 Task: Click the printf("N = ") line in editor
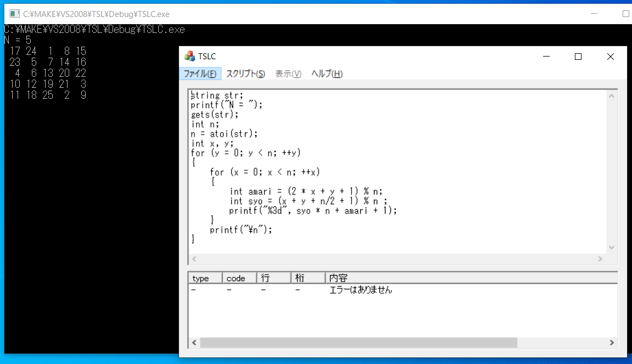tap(227, 105)
